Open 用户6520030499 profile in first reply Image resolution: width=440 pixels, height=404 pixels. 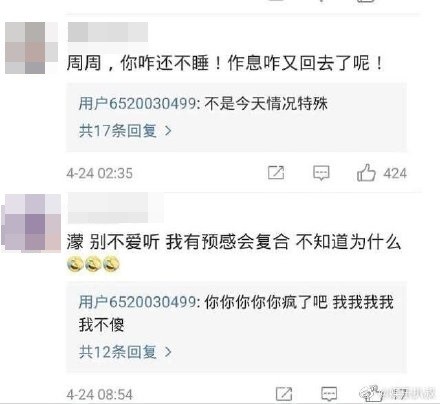[137, 104]
